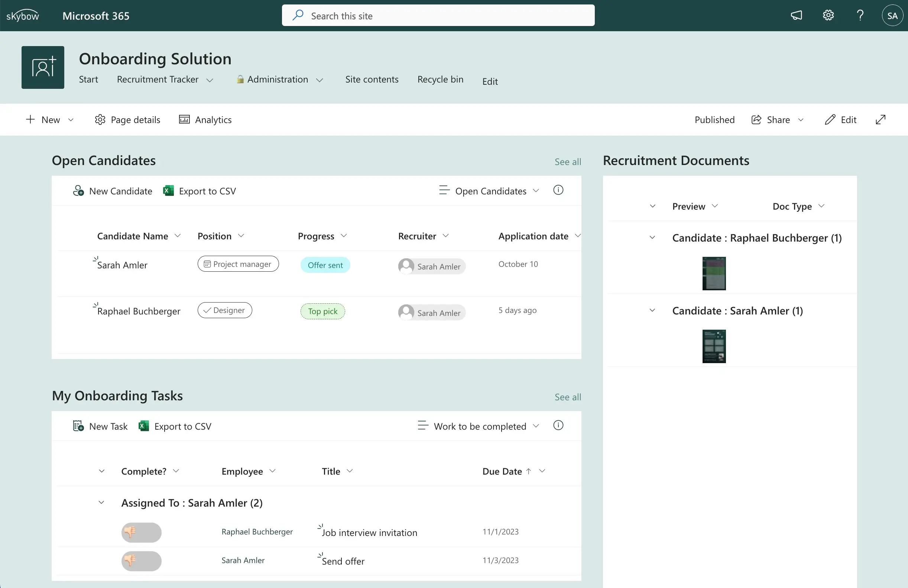908x588 pixels.
Task: Click the info icon next to Work to be completed
Action: (559, 426)
